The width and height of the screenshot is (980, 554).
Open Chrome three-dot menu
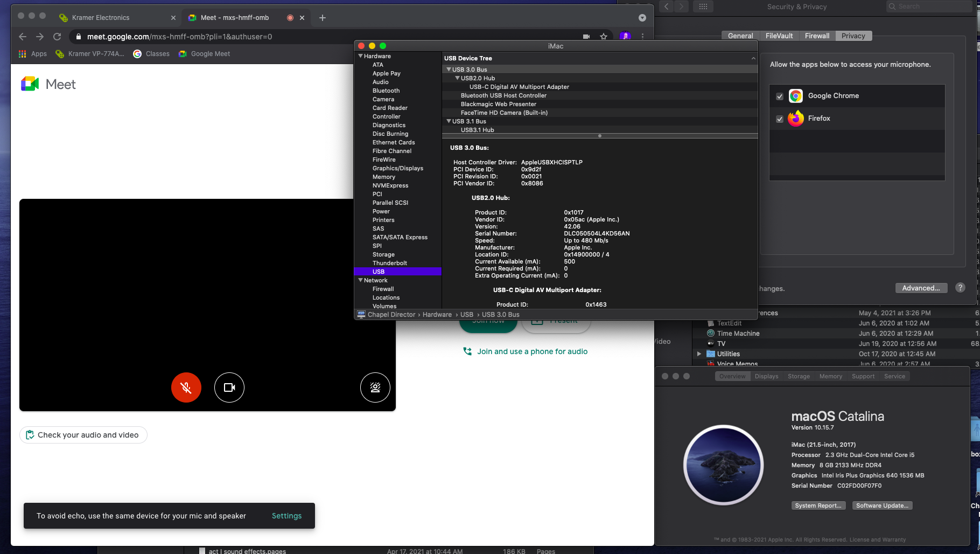point(642,37)
